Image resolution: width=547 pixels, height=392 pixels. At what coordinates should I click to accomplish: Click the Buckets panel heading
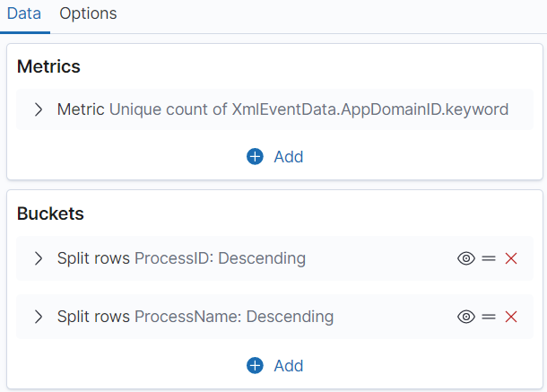coord(50,213)
